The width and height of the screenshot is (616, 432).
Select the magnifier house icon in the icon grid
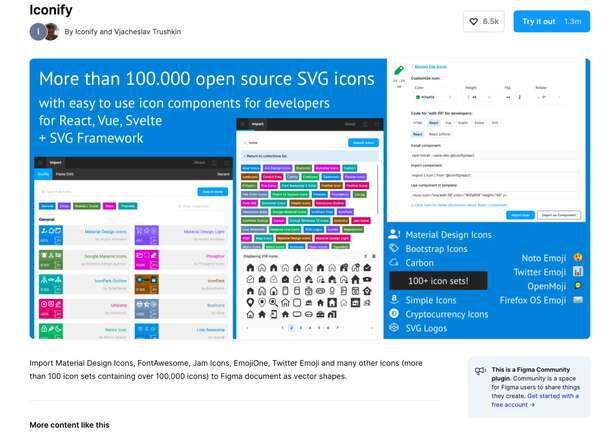point(273,302)
